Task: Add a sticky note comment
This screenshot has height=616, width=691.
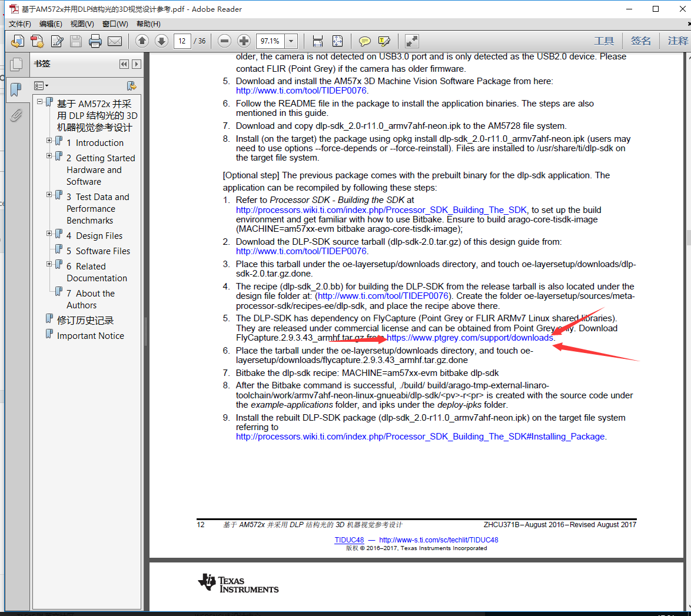Action: tap(364, 41)
